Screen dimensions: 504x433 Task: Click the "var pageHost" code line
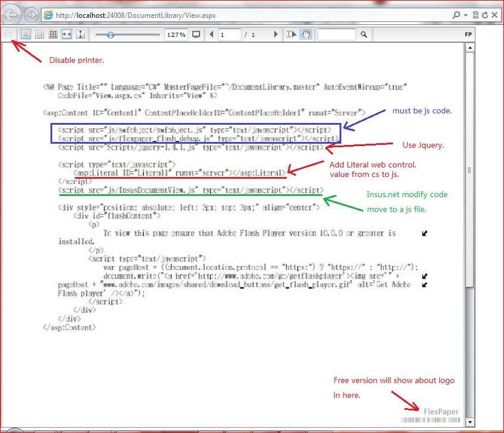pos(261,267)
